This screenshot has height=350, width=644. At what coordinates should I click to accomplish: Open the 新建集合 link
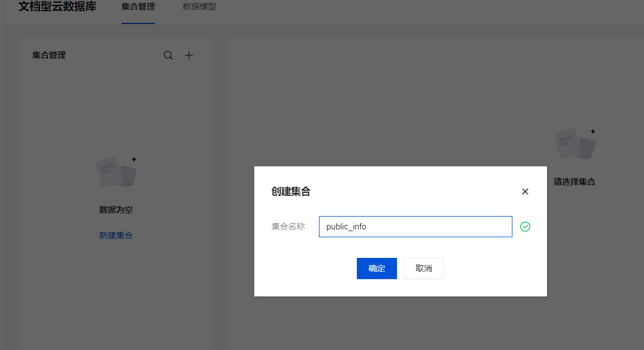116,235
